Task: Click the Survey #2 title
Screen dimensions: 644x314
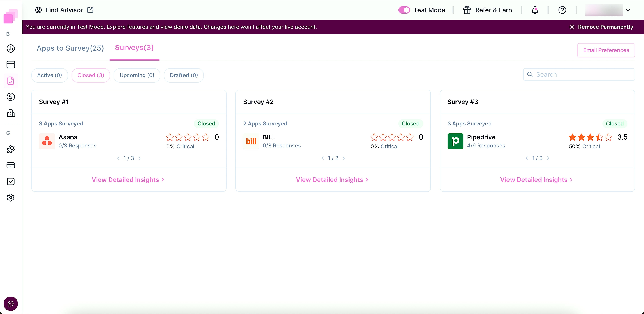Action: point(258,102)
